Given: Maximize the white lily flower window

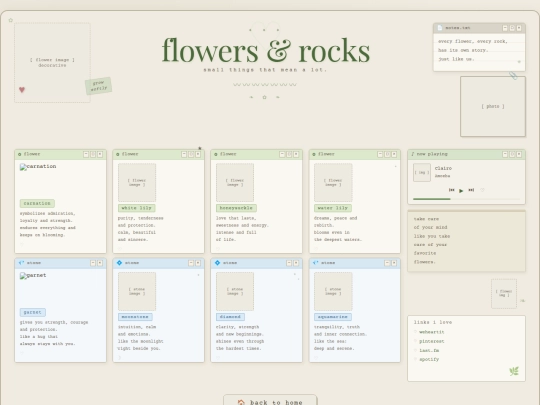Looking at the screenshot, I should [x=191, y=154].
